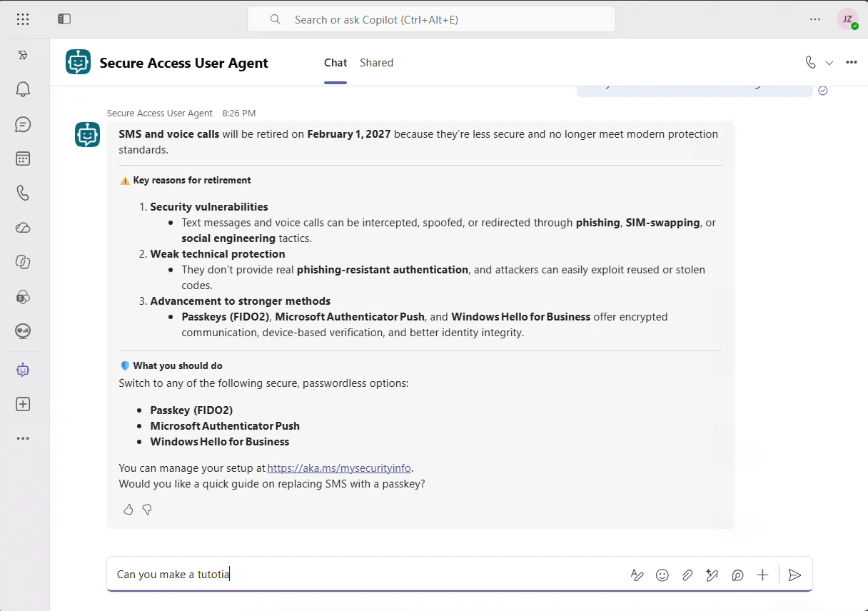Open the Calls phone icon in sidebar
This screenshot has width=868, height=611.
(23, 193)
